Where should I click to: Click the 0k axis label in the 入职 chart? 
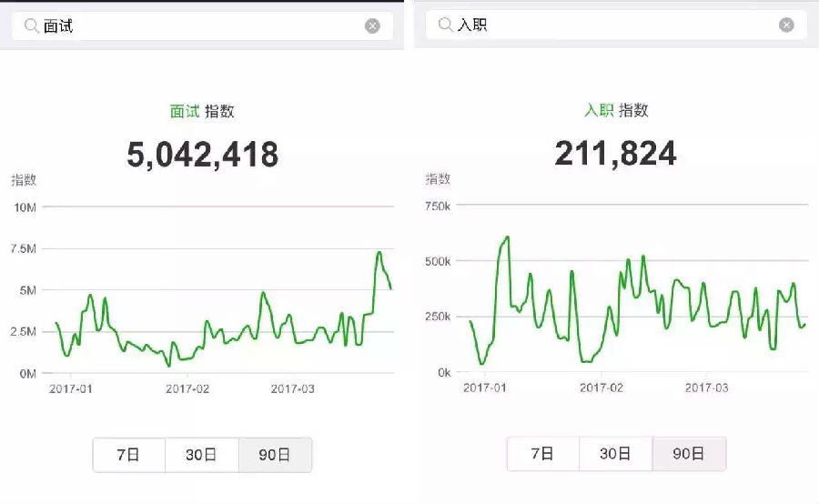coord(444,372)
